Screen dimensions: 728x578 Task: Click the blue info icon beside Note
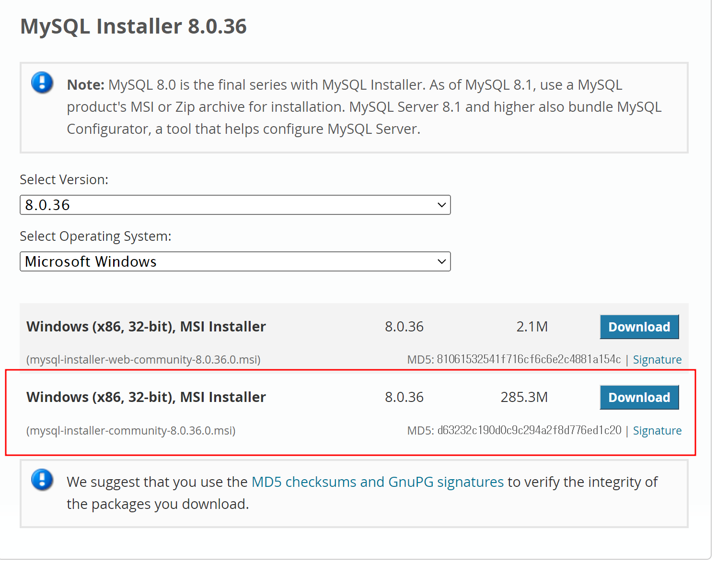point(42,83)
